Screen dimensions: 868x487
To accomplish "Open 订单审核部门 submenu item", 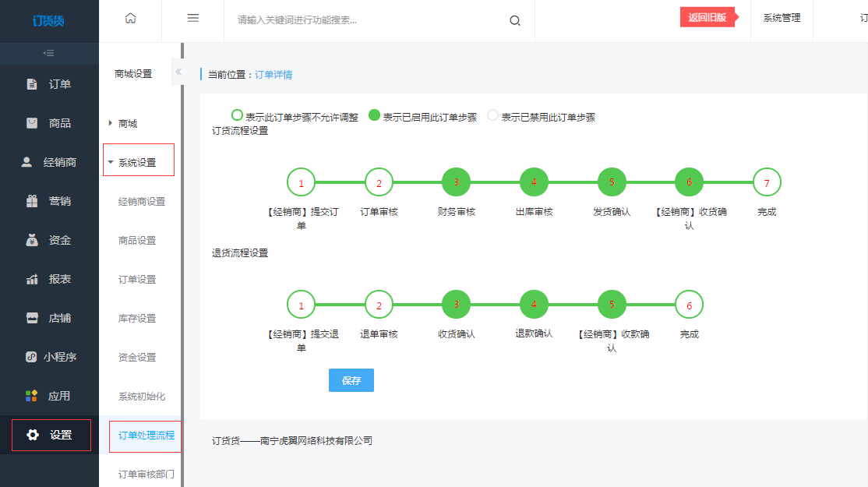I will (x=146, y=475).
